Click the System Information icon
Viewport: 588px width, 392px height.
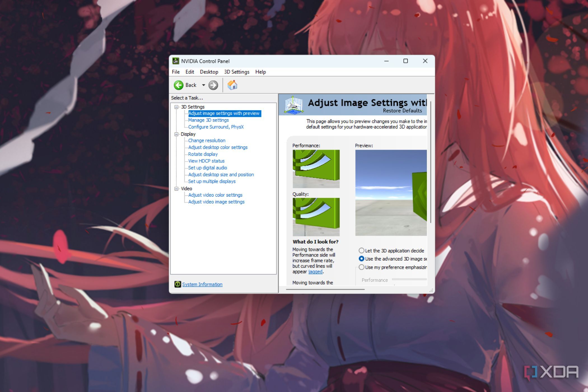178,284
